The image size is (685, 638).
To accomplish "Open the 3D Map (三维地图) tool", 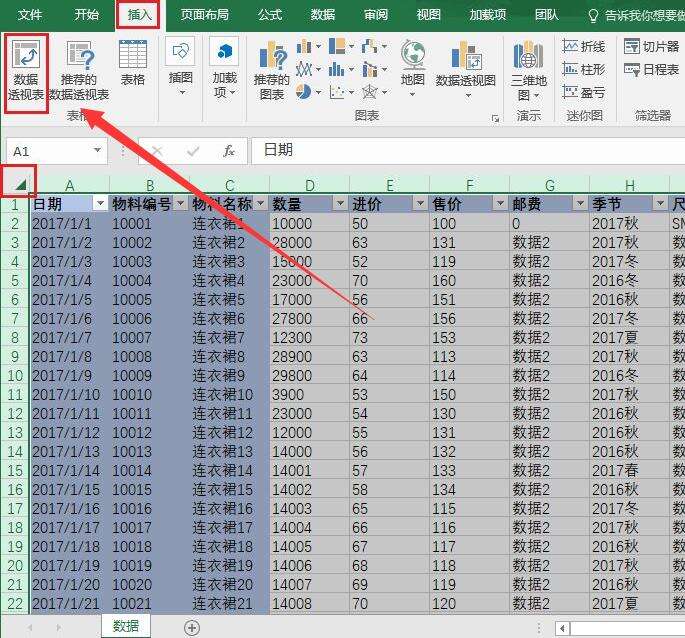I will pos(529,70).
